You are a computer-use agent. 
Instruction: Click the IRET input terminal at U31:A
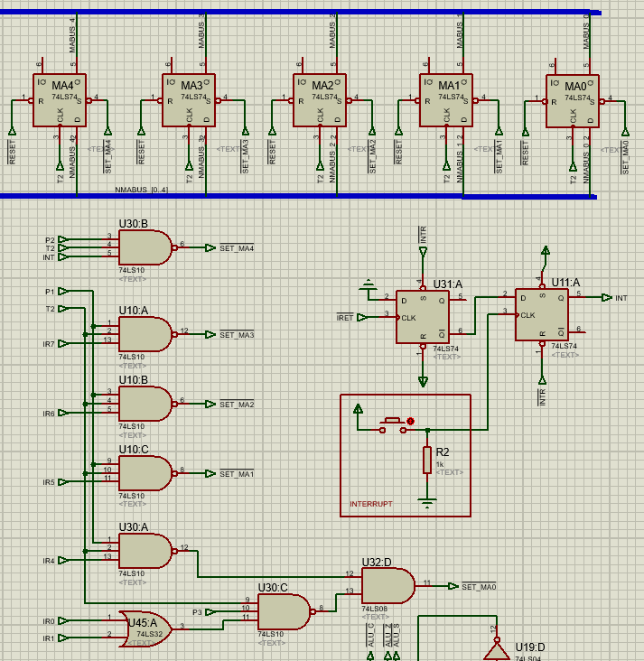click(362, 317)
